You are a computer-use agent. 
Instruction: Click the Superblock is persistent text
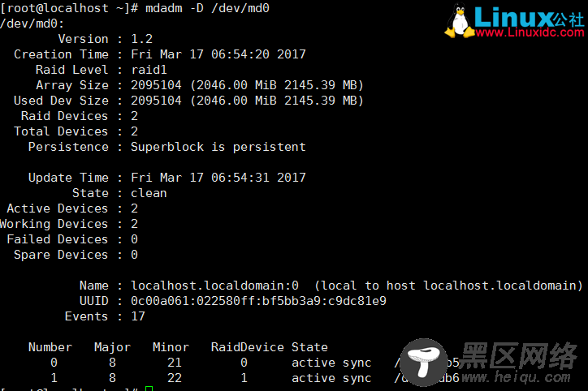pyautogui.click(x=218, y=147)
